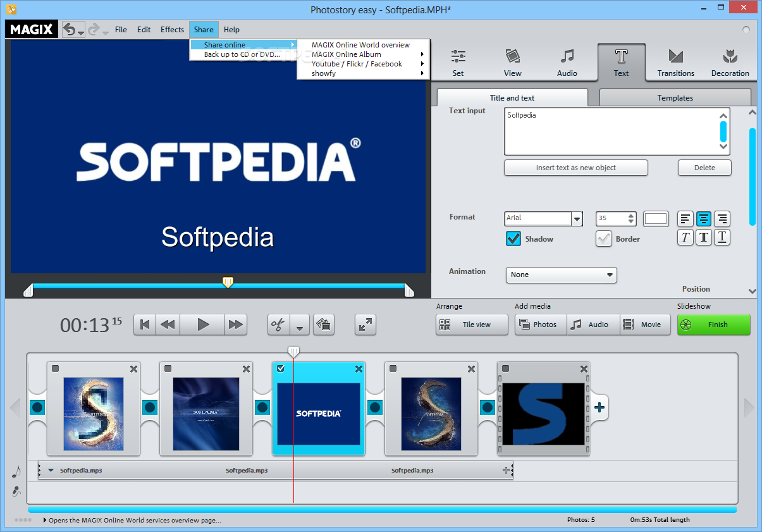Add media with Photos button

tap(541, 325)
